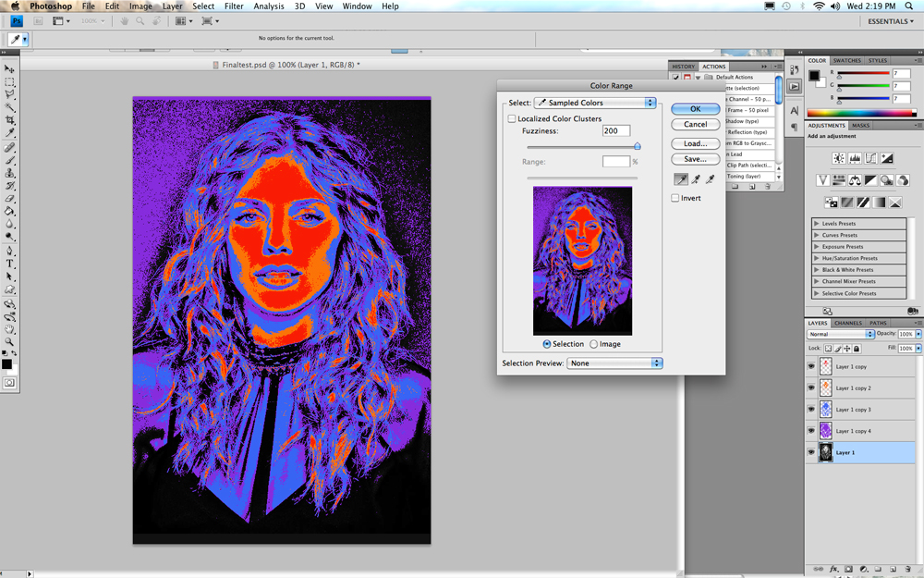Viewport: 924px width, 578px height.
Task: Click the Add to Sample eyedropper
Action: [696, 179]
